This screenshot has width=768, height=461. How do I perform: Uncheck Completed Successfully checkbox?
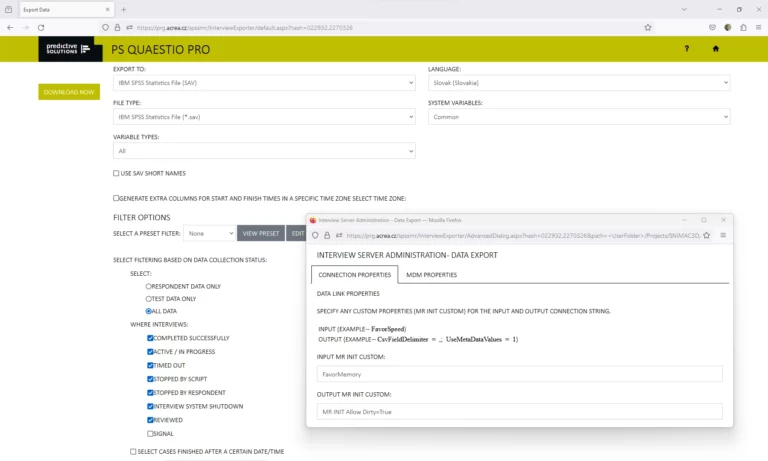[x=150, y=338]
